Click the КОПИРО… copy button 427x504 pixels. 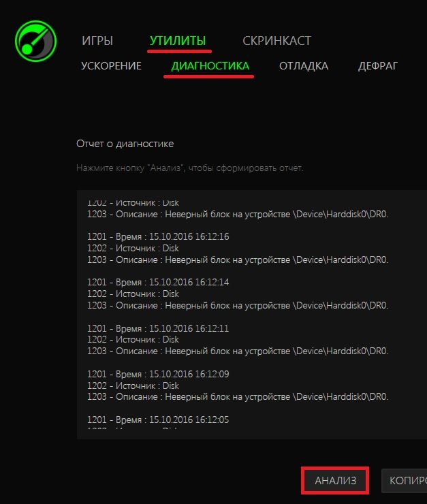click(404, 481)
